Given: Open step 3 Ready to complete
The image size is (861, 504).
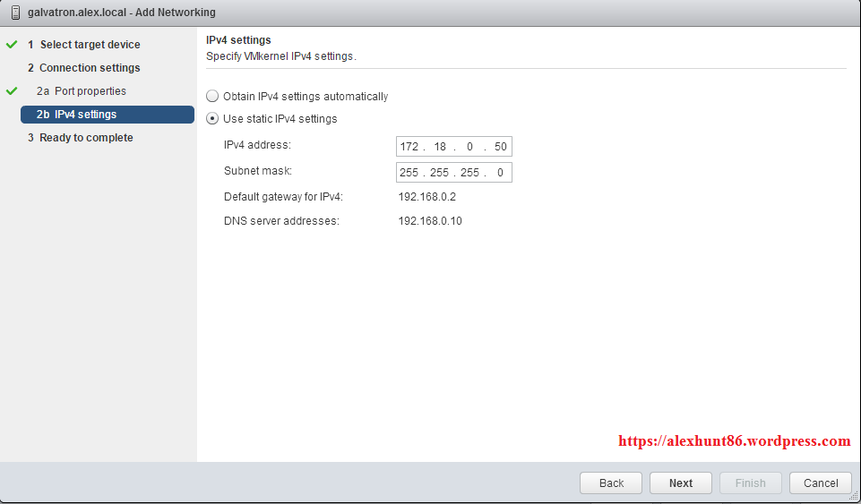Looking at the screenshot, I should click(x=81, y=138).
